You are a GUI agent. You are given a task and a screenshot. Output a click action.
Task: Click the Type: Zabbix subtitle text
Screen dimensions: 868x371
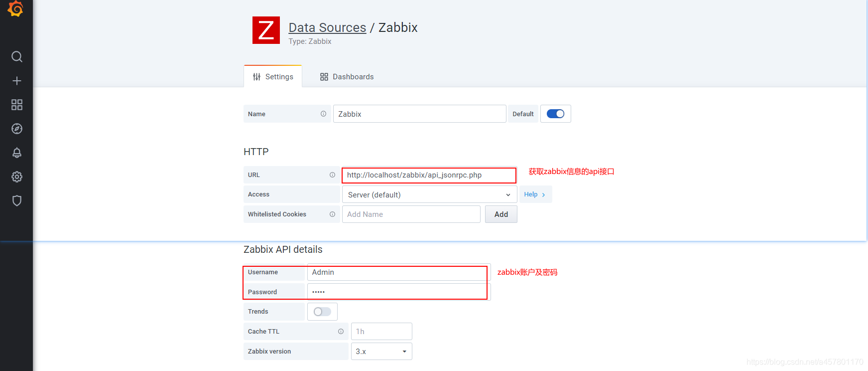[x=310, y=41]
